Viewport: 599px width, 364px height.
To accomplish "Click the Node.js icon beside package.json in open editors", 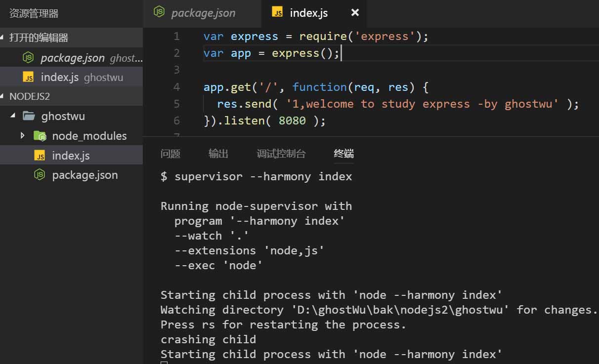I will click(x=29, y=58).
